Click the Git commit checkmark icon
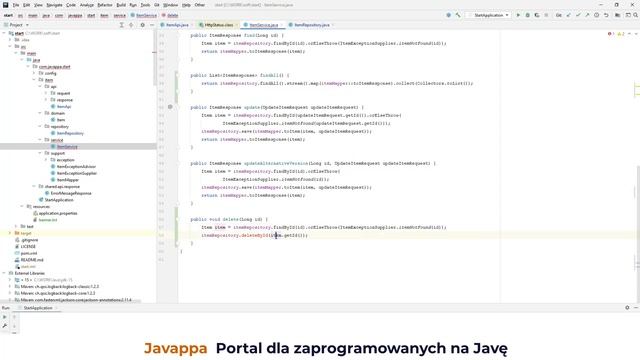 click(578, 15)
